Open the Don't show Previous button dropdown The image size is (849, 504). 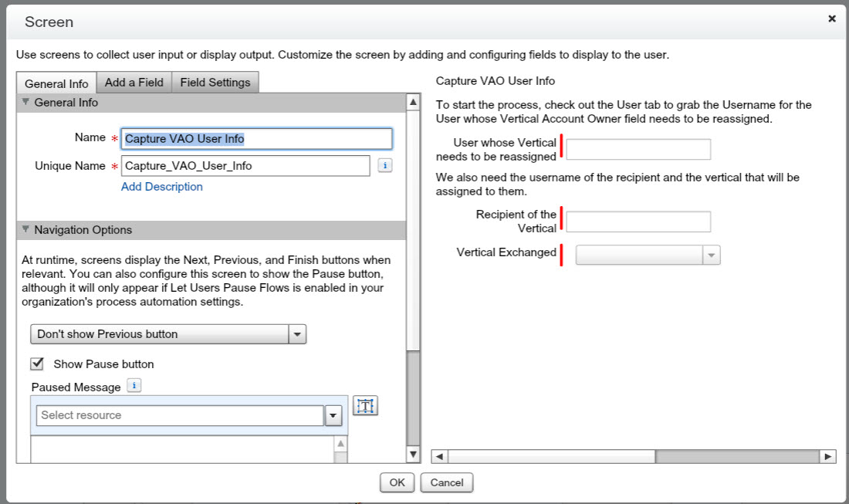click(297, 334)
